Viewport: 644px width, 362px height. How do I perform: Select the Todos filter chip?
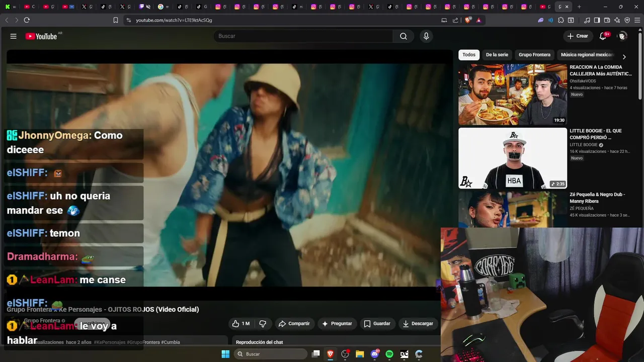tap(469, 55)
